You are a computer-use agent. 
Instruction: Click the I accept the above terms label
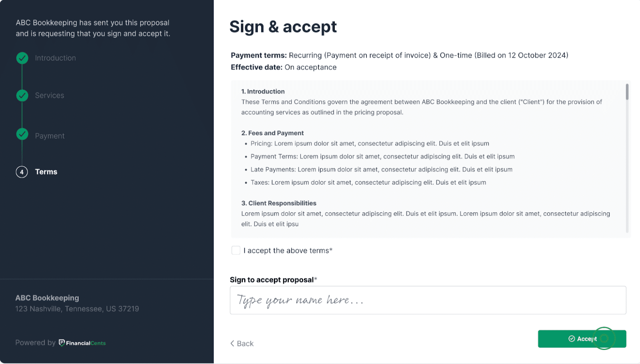tap(288, 251)
